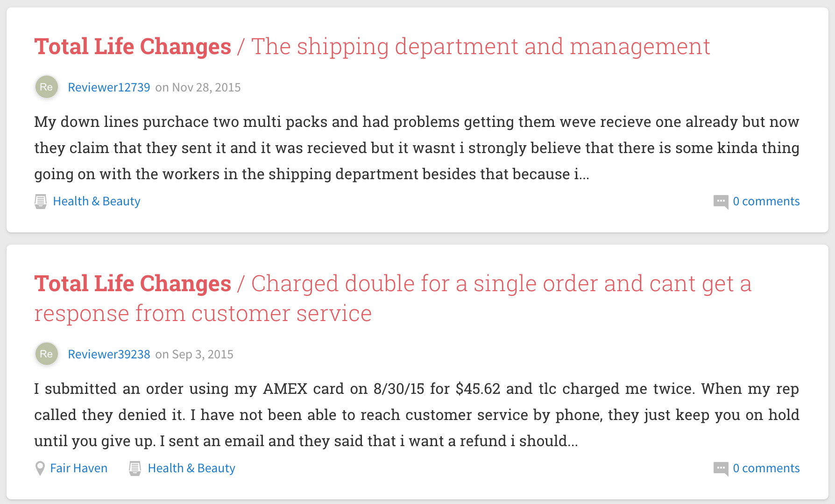Click Reviewer12739 avatar circle
The width and height of the screenshot is (835, 504).
(x=46, y=87)
